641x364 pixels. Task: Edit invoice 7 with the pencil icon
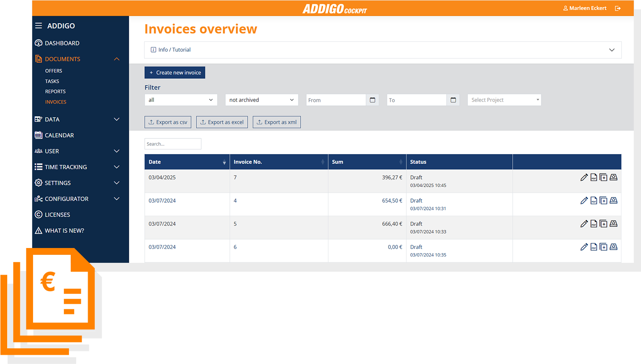(x=584, y=177)
